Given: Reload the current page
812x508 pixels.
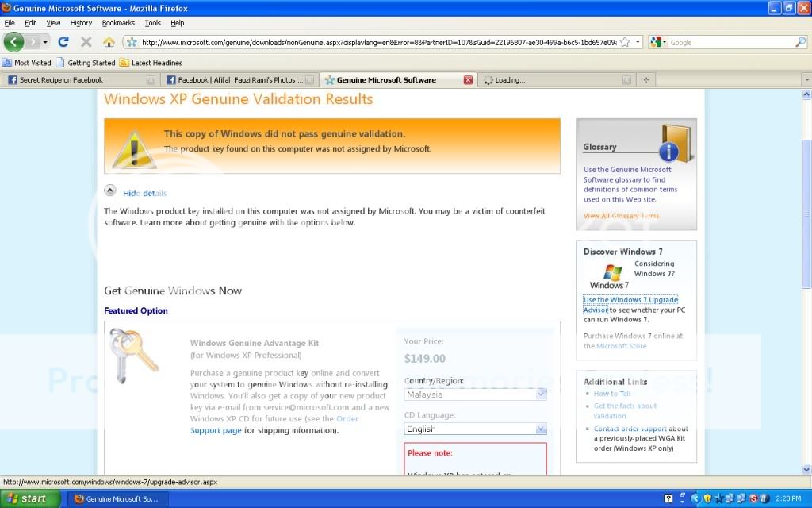Looking at the screenshot, I should coord(63,42).
